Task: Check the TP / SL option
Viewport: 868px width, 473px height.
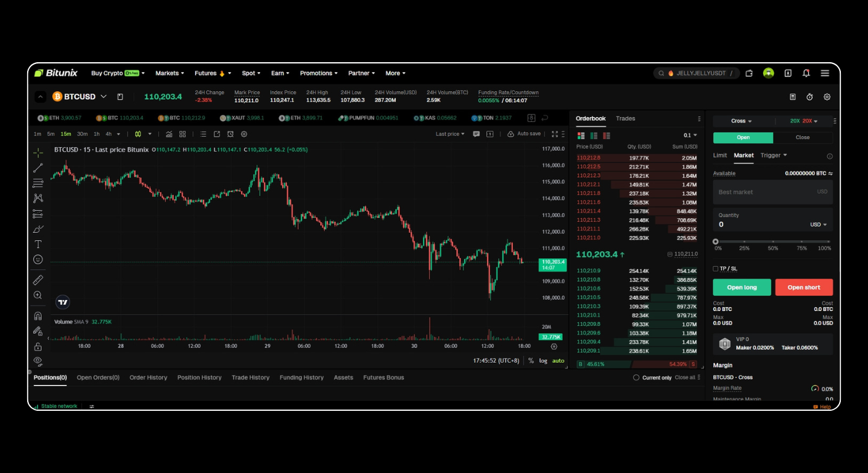Action: pyautogui.click(x=717, y=269)
